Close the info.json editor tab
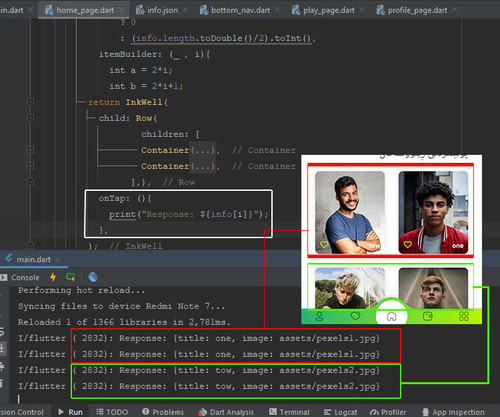 (185, 10)
